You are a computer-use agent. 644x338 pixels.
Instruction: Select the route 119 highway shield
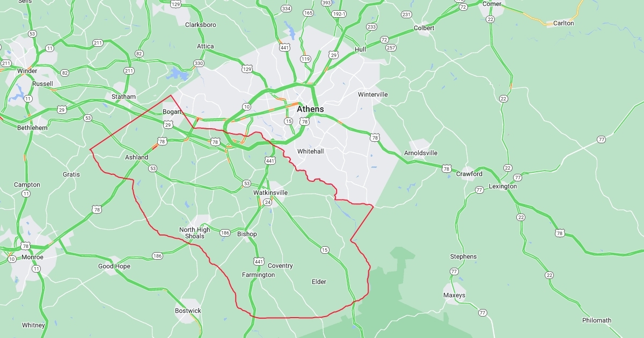click(x=306, y=58)
